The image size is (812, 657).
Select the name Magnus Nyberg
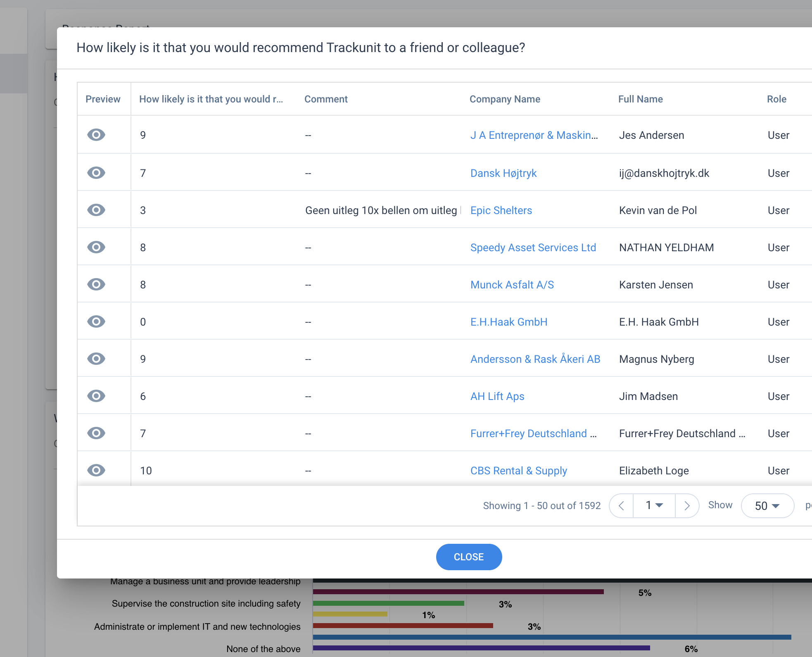pyautogui.click(x=656, y=359)
